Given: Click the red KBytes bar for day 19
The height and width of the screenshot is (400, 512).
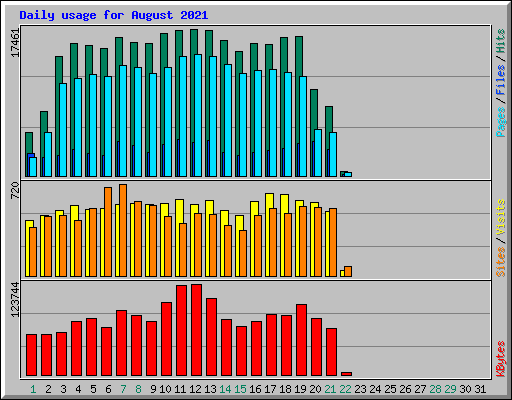Looking at the screenshot, I should 302,340.
